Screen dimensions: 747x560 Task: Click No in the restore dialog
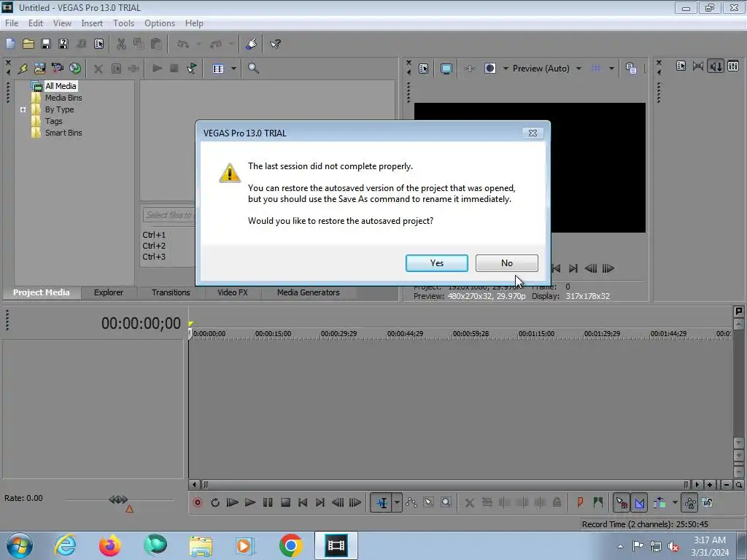pyautogui.click(x=507, y=262)
